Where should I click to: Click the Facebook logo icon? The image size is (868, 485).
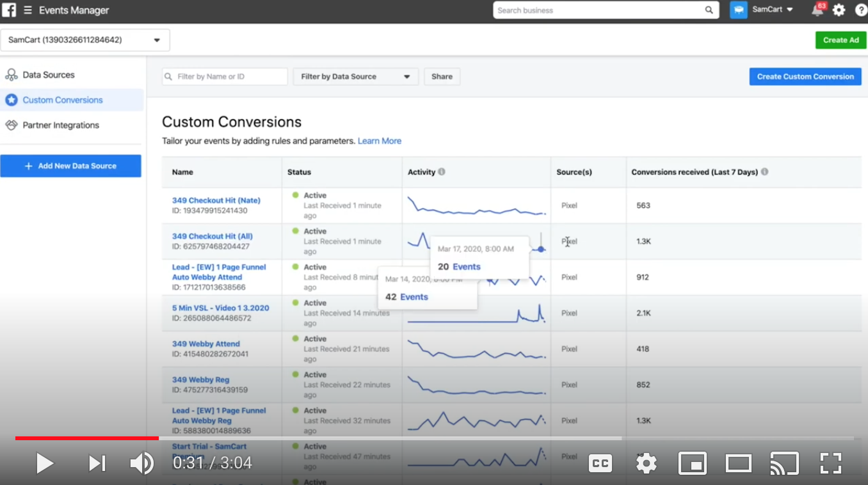[10, 10]
